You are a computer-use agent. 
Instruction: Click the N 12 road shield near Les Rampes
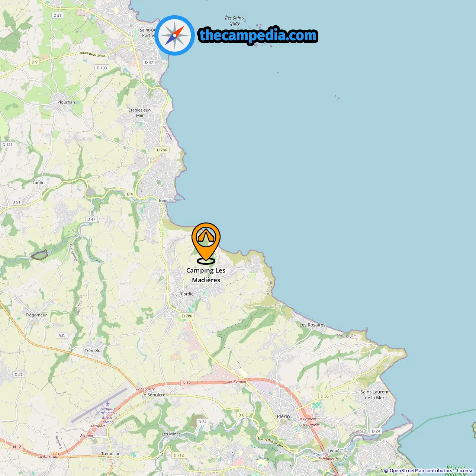click(186, 383)
